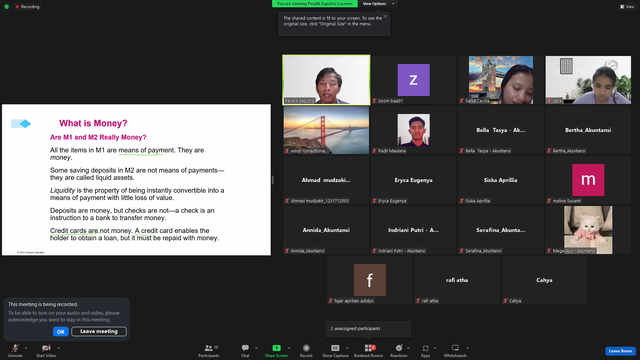Select the fajar aprilian adidyo tile
Screen dimensions: 640x360
[370, 280]
